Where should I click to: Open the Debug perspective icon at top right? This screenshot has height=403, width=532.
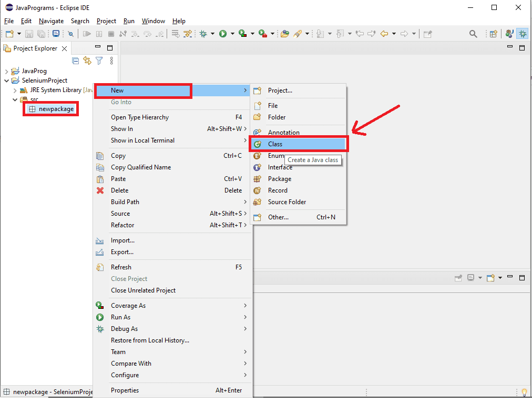[x=523, y=34]
